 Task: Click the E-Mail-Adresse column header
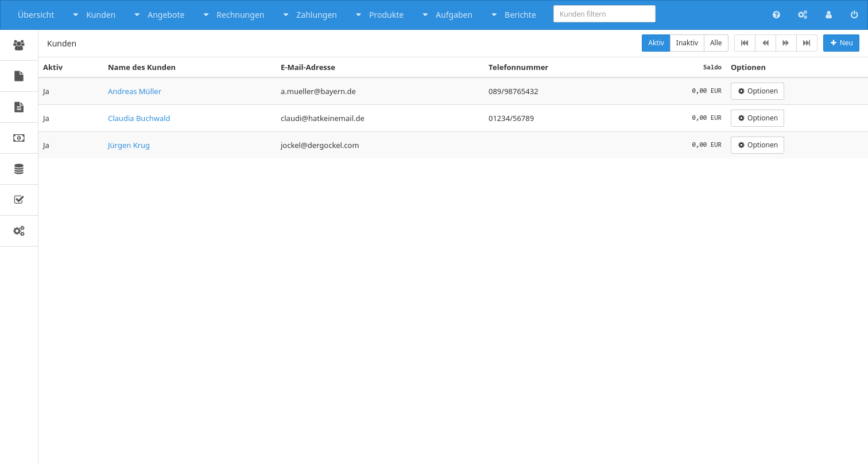[308, 67]
